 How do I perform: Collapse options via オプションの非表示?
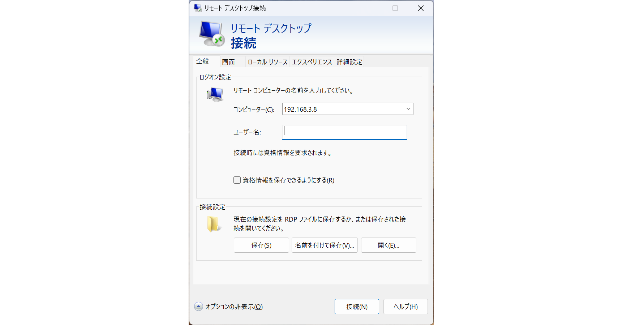(x=234, y=307)
